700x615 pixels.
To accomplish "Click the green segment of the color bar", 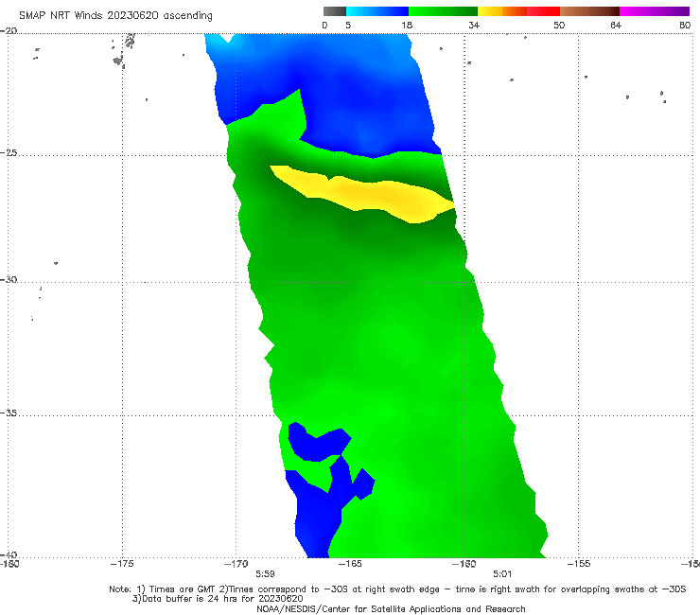I will (x=443, y=11).
